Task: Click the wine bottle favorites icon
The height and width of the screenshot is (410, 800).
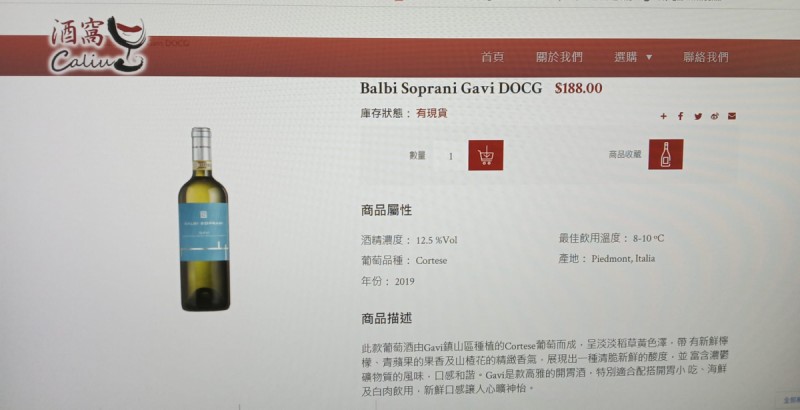Action: (666, 155)
